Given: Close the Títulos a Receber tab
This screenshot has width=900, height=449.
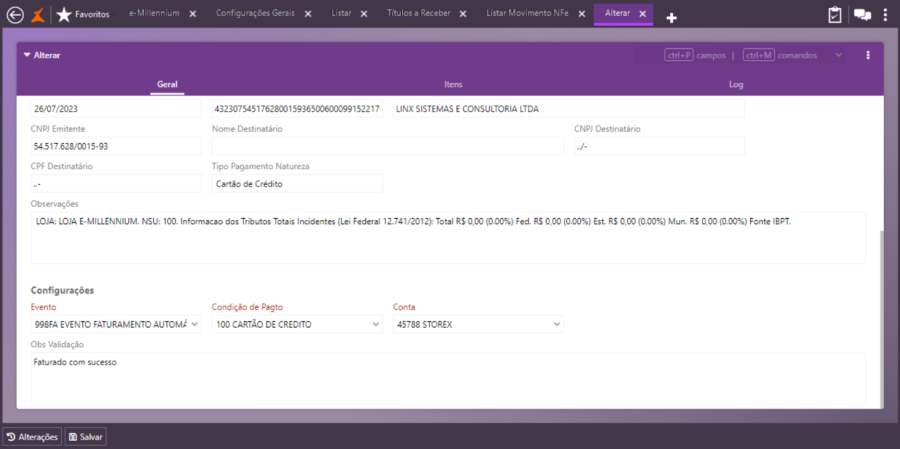Looking at the screenshot, I should click(463, 14).
